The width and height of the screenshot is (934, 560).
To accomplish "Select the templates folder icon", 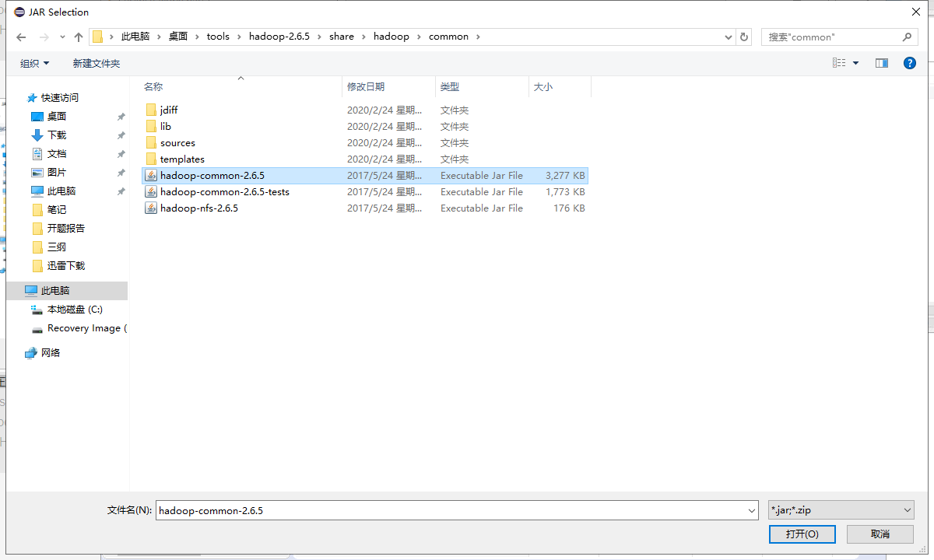I will click(151, 159).
